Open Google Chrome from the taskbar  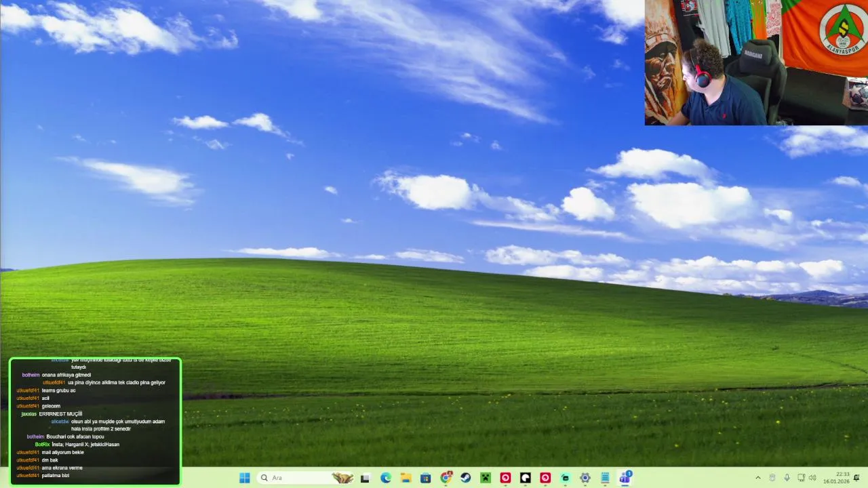pos(446,478)
